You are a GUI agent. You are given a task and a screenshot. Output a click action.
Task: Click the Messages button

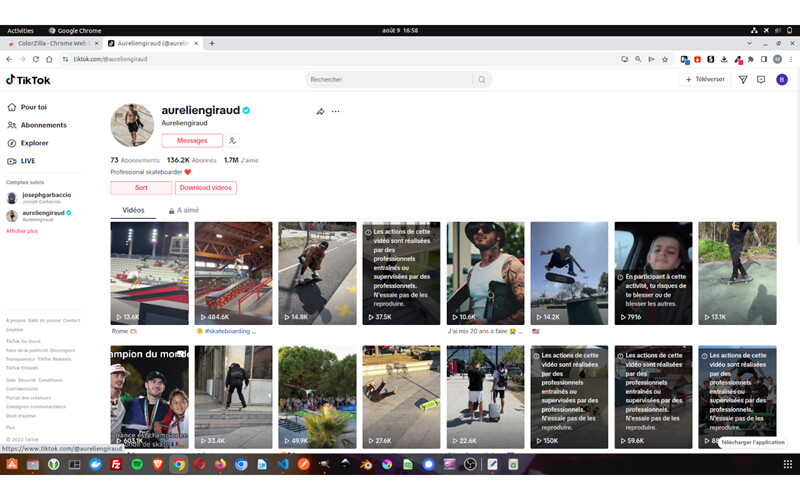[192, 140]
